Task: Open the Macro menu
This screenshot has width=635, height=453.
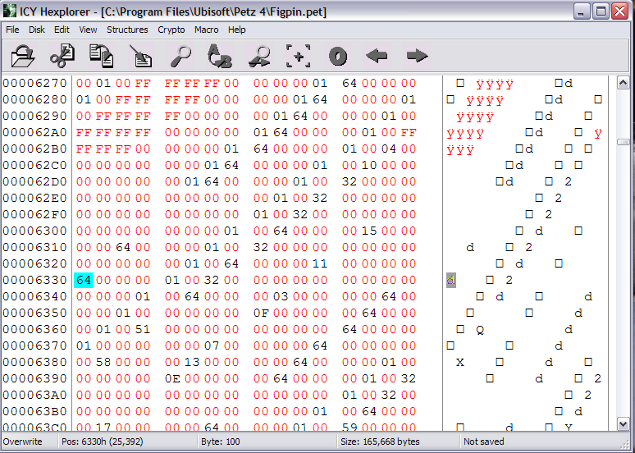Action: 206,30
